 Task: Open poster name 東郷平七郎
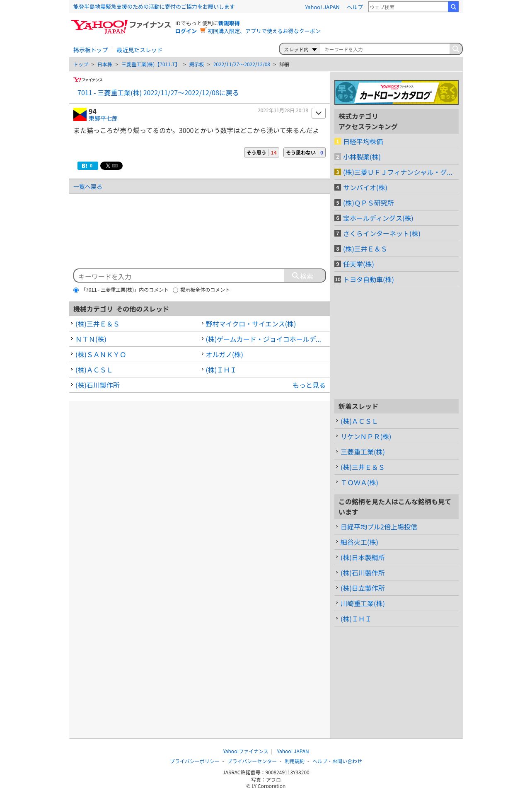[x=103, y=118]
